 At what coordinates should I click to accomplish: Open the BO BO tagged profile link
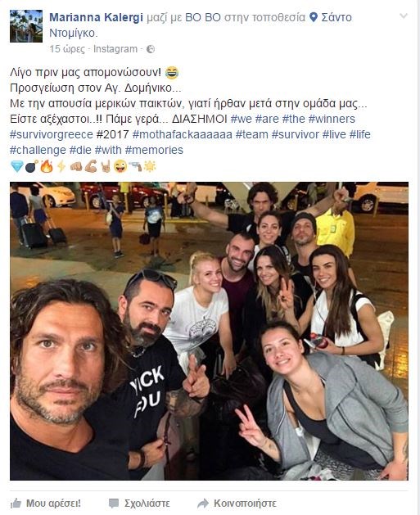(x=202, y=17)
